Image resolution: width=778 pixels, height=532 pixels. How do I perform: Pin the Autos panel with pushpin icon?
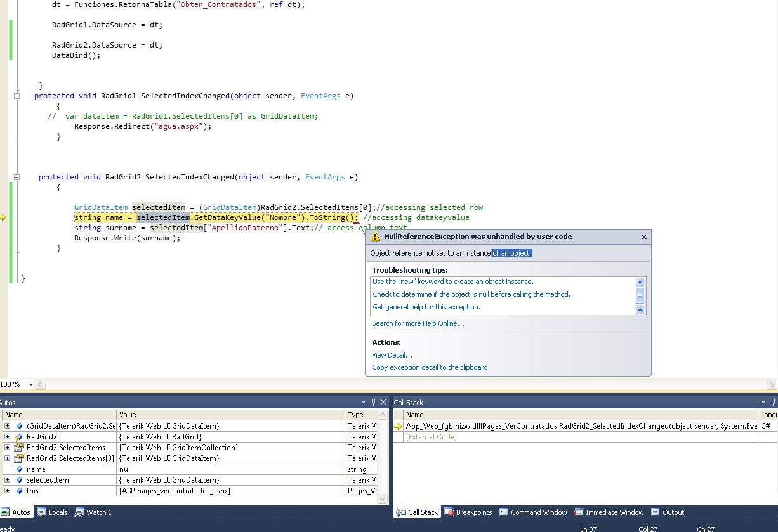point(373,402)
